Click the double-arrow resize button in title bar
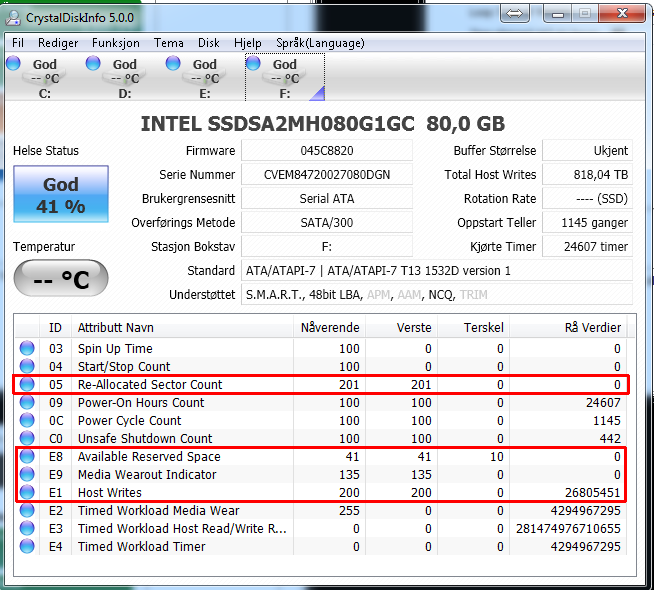The height and width of the screenshot is (590, 654). (x=515, y=14)
